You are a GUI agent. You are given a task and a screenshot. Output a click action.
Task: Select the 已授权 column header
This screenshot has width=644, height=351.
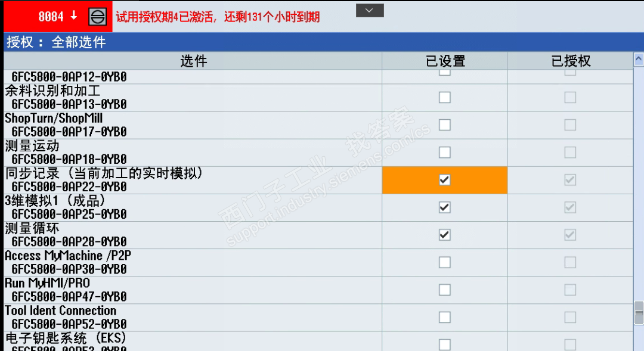pos(571,61)
